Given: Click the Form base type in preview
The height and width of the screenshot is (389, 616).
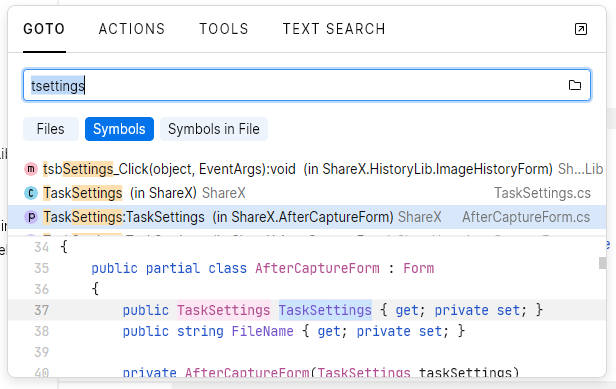Looking at the screenshot, I should [419, 268].
